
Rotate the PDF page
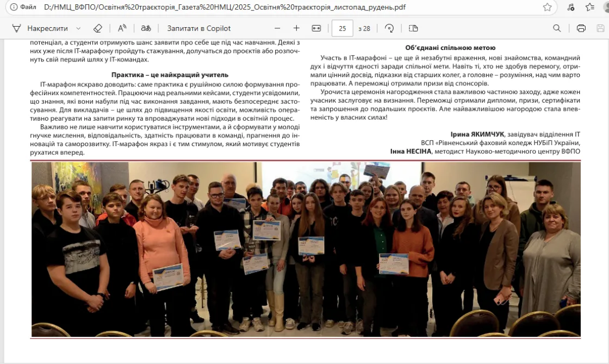[389, 28]
